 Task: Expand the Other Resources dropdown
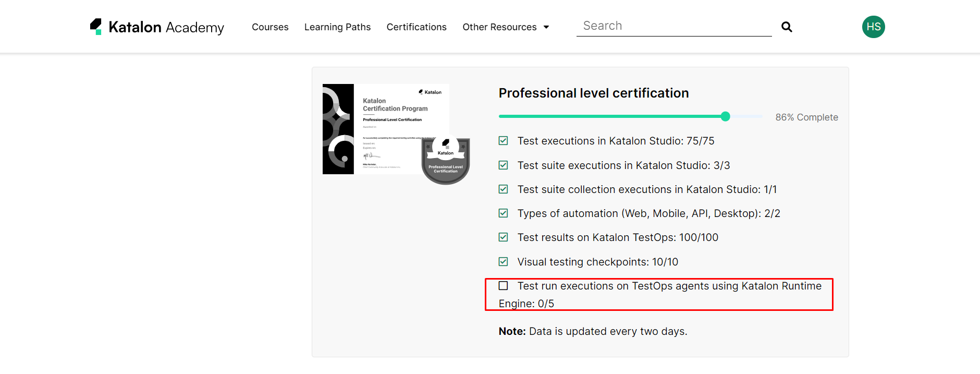[x=506, y=27]
